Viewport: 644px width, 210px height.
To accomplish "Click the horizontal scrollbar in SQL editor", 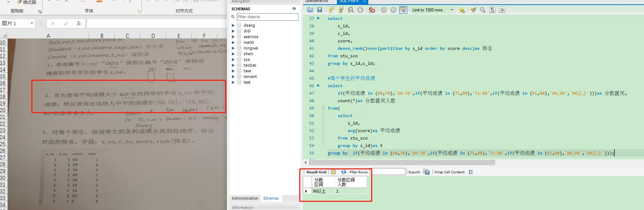I will 402,162.
